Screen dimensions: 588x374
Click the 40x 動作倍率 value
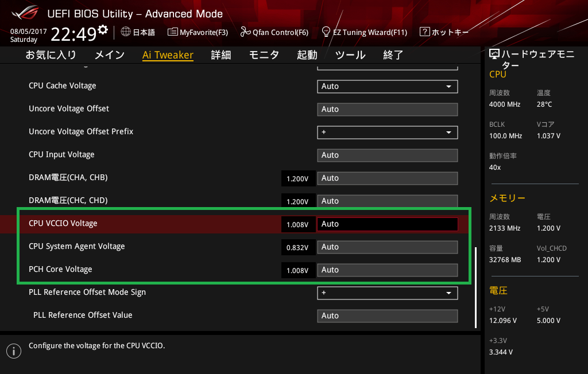495,167
